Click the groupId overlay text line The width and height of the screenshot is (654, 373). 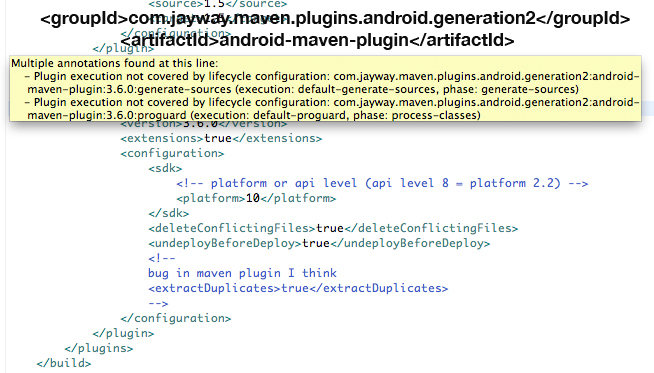(x=335, y=19)
